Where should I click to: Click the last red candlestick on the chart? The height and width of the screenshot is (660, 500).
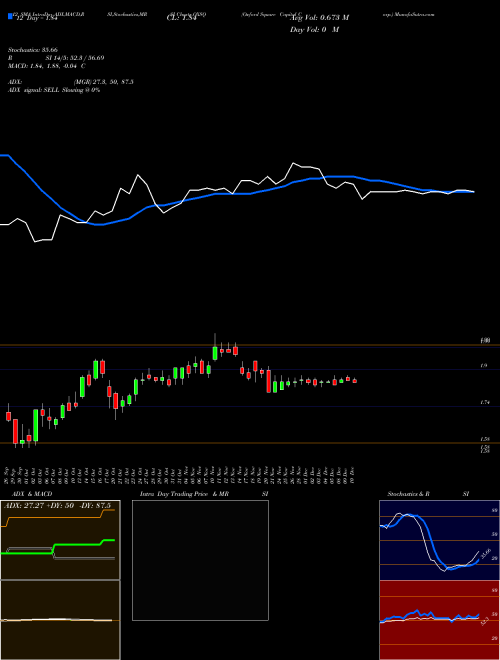click(355, 381)
